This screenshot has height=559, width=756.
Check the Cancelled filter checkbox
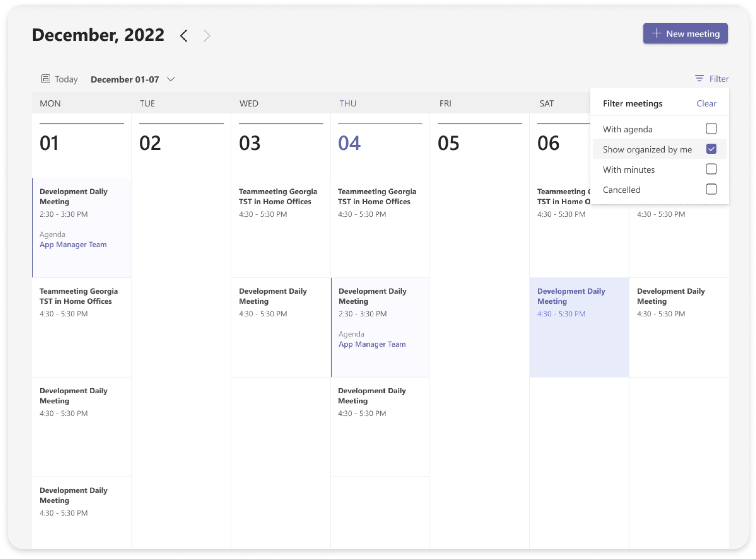click(711, 189)
